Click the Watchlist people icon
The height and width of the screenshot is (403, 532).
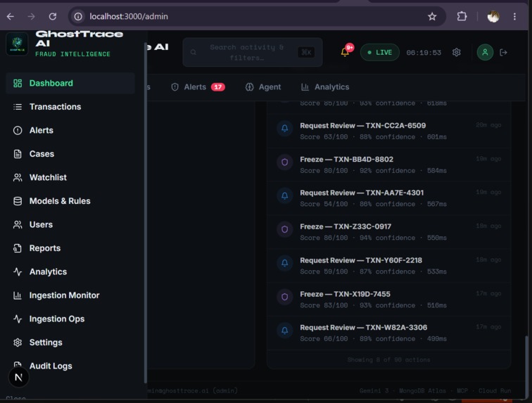[x=18, y=177]
